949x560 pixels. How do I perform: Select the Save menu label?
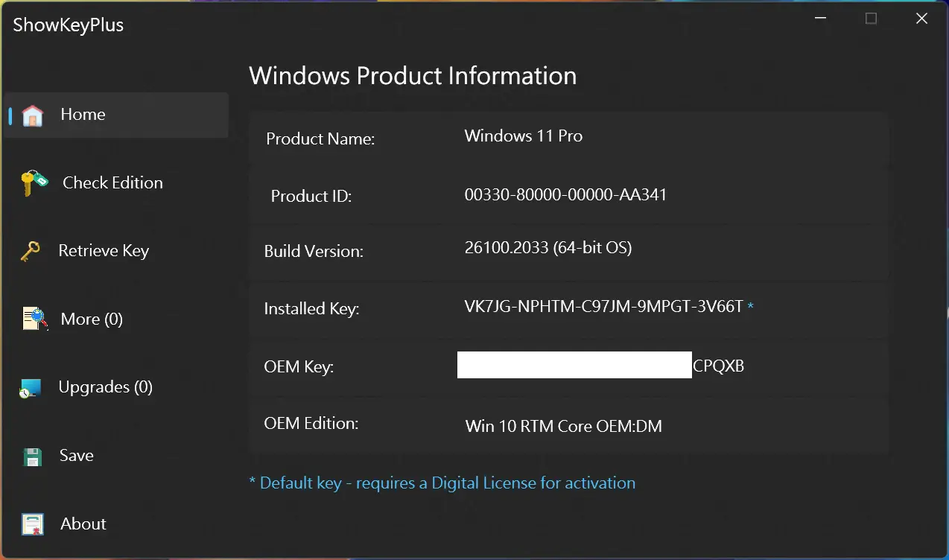pyautogui.click(x=77, y=456)
